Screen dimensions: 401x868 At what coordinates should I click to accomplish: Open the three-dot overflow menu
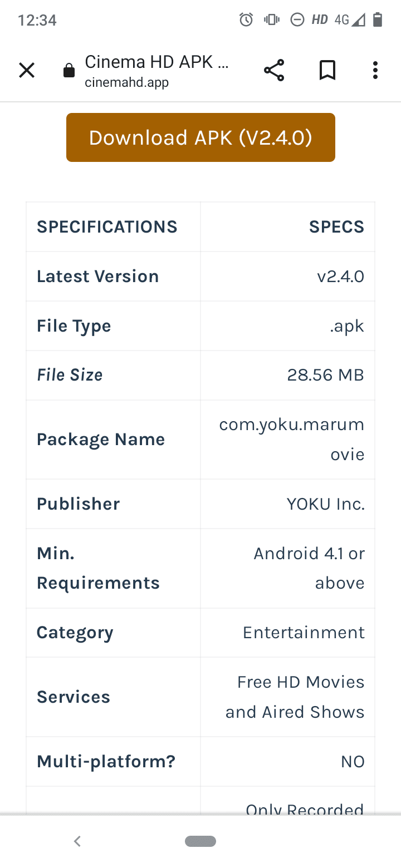pos(375,71)
